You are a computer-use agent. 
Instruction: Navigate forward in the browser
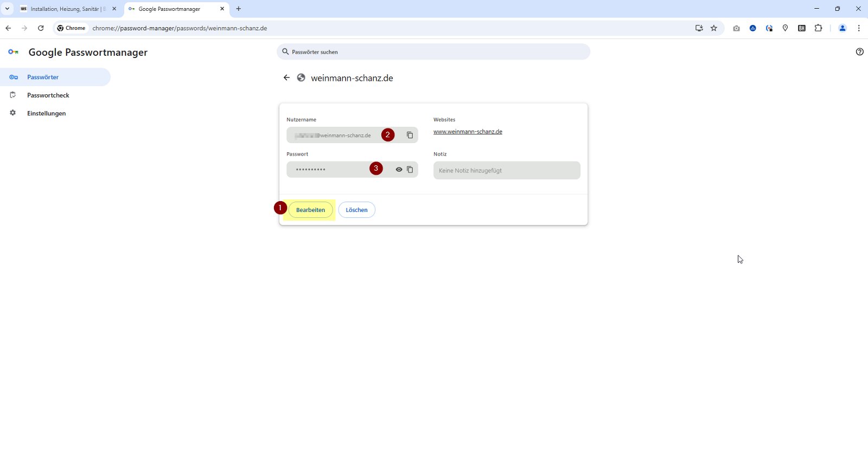coord(24,28)
